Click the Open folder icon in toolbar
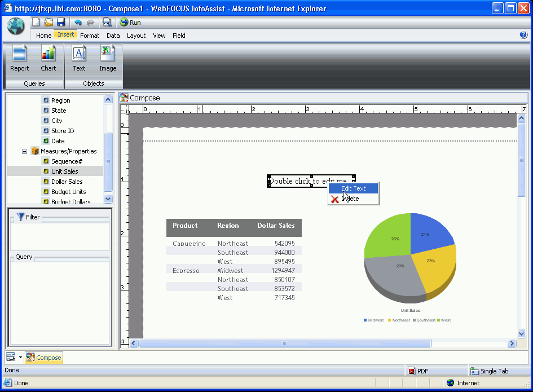The width and height of the screenshot is (533, 392). tap(49, 23)
